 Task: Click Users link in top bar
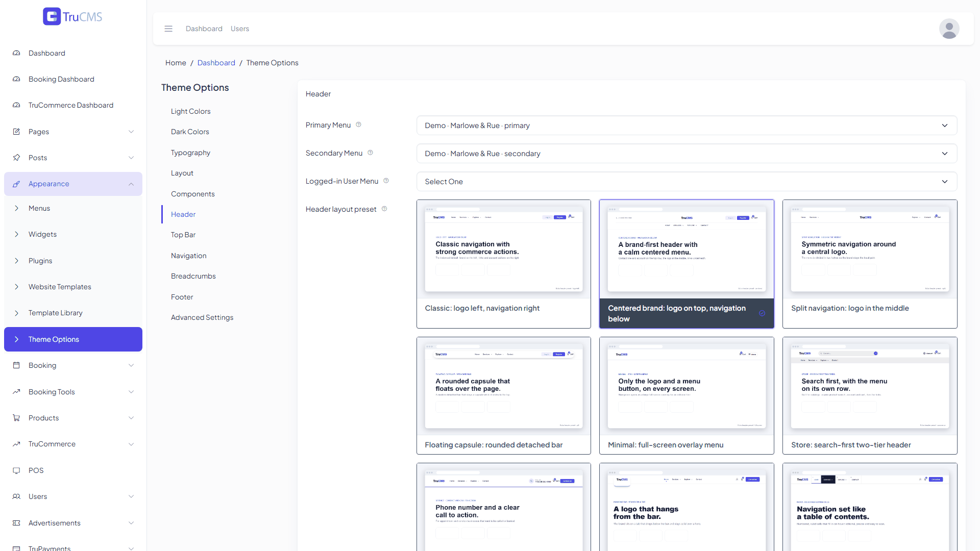click(x=240, y=29)
